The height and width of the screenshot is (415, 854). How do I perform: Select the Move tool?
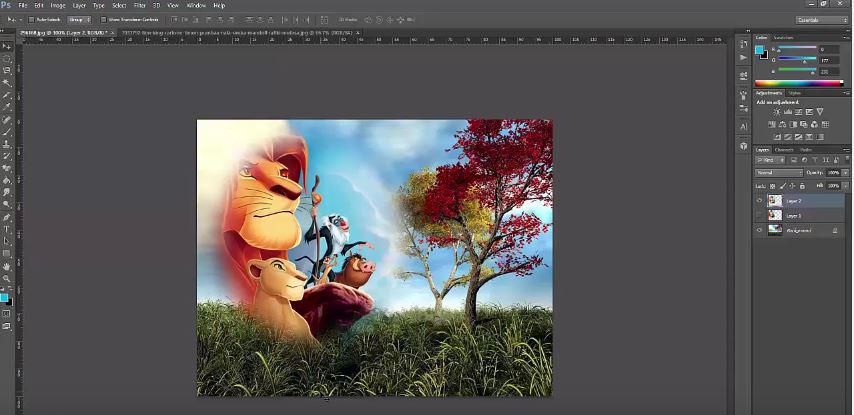[7, 47]
